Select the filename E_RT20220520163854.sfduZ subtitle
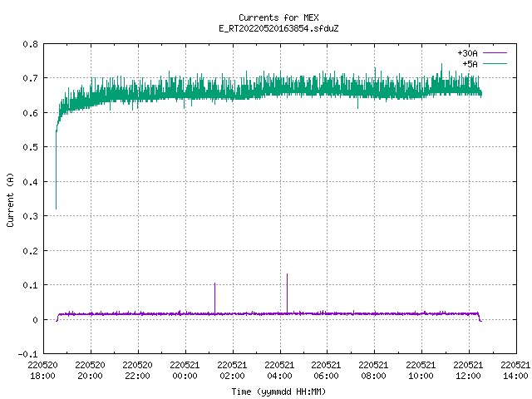Image resolution: width=532 pixels, height=399 pixels. [278, 28]
